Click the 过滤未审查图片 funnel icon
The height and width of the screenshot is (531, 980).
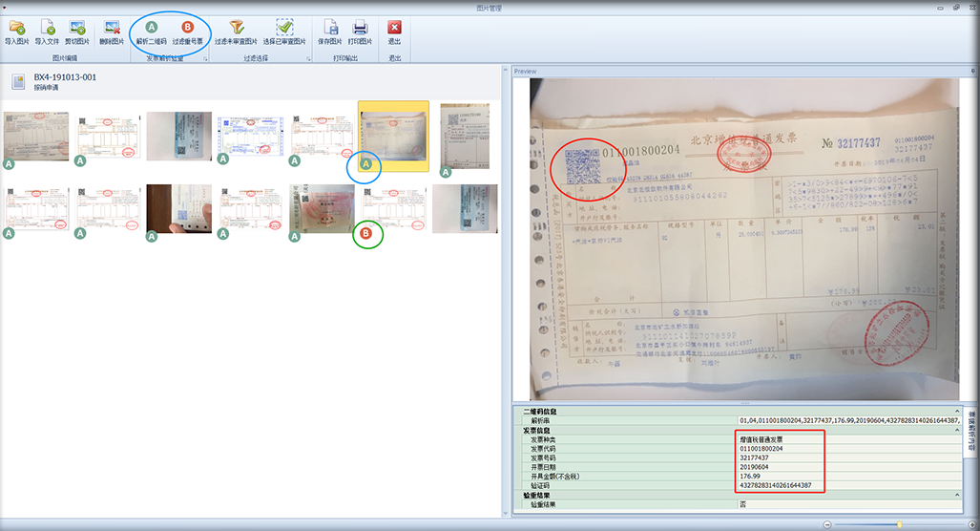(x=237, y=27)
